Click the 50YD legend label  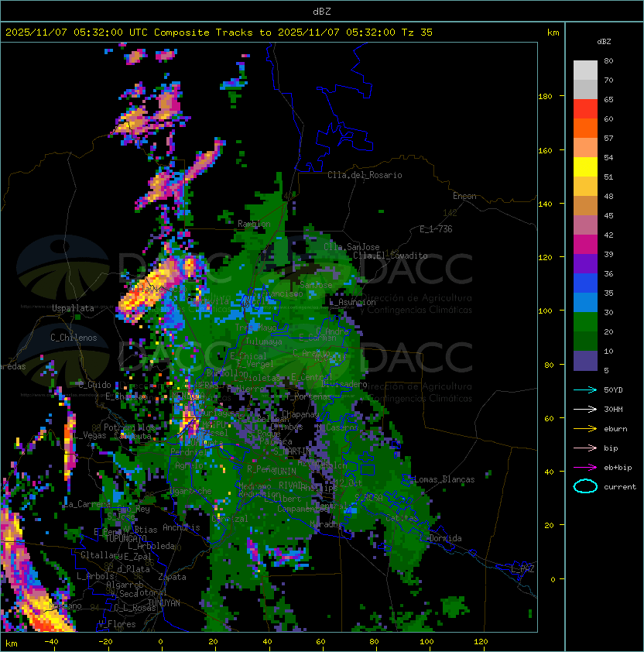pyautogui.click(x=613, y=390)
